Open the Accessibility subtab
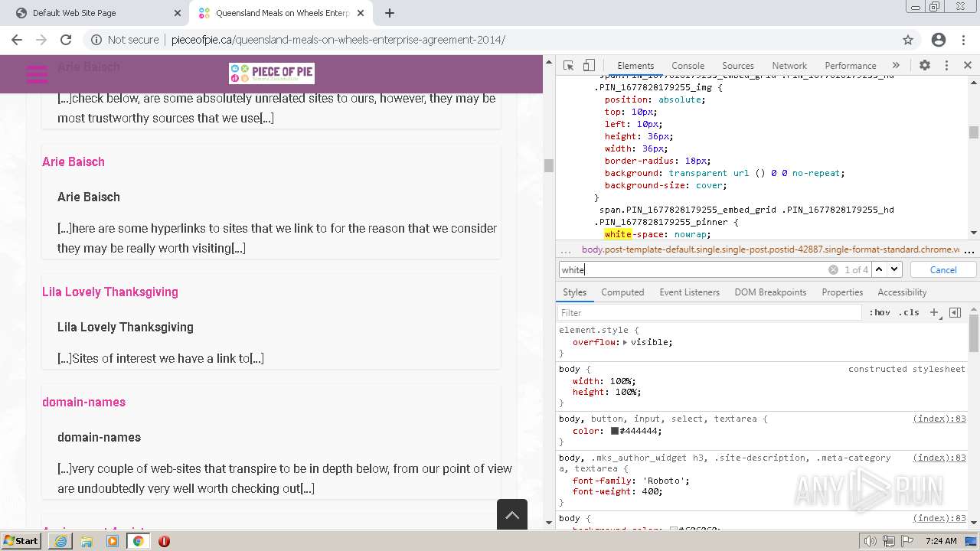 pyautogui.click(x=902, y=292)
